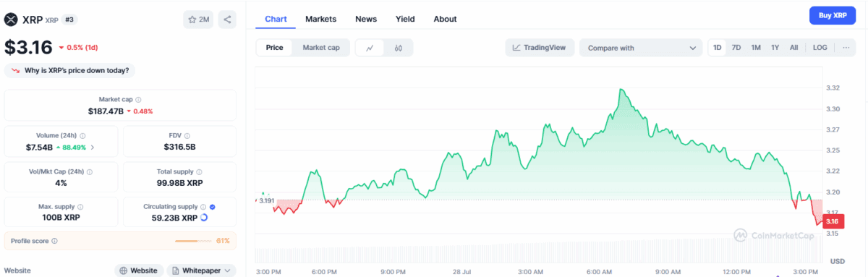Screen dimensions: 868x277
Task: Select the Price chart toggle
Action: tap(274, 48)
